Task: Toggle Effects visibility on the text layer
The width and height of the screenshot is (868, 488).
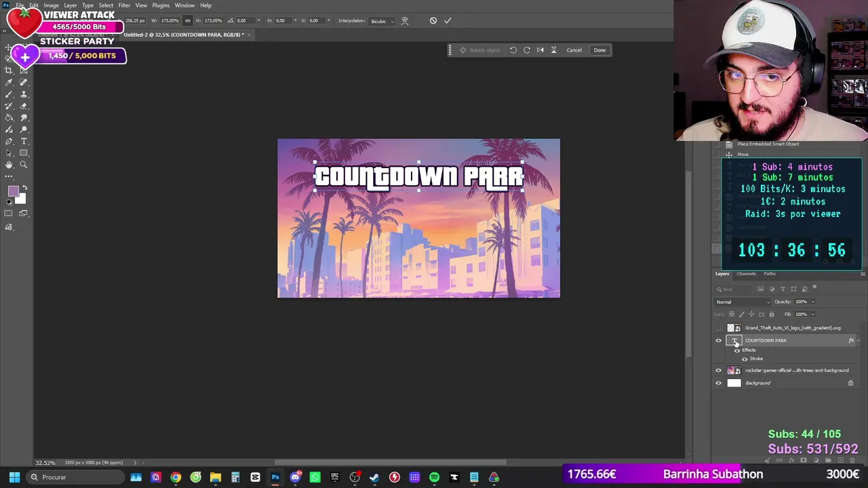Action: coord(737,350)
